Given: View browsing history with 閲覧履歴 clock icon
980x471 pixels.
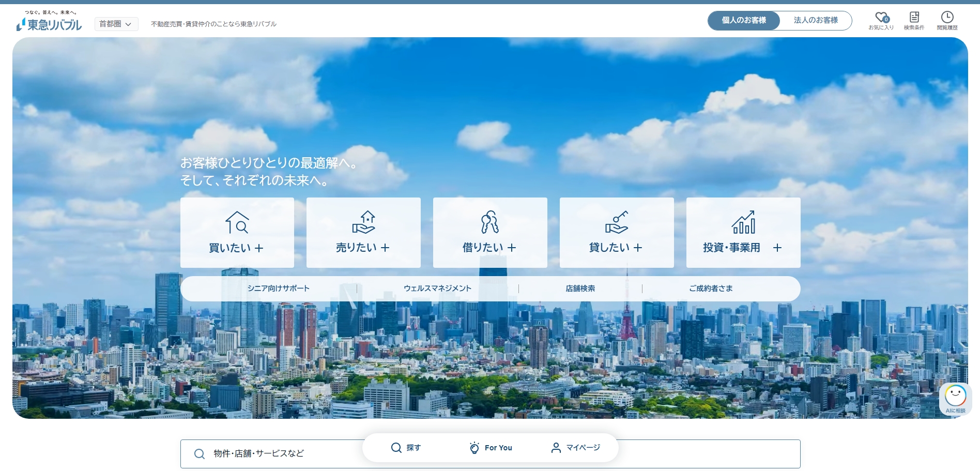Looking at the screenshot, I should pyautogui.click(x=947, y=18).
